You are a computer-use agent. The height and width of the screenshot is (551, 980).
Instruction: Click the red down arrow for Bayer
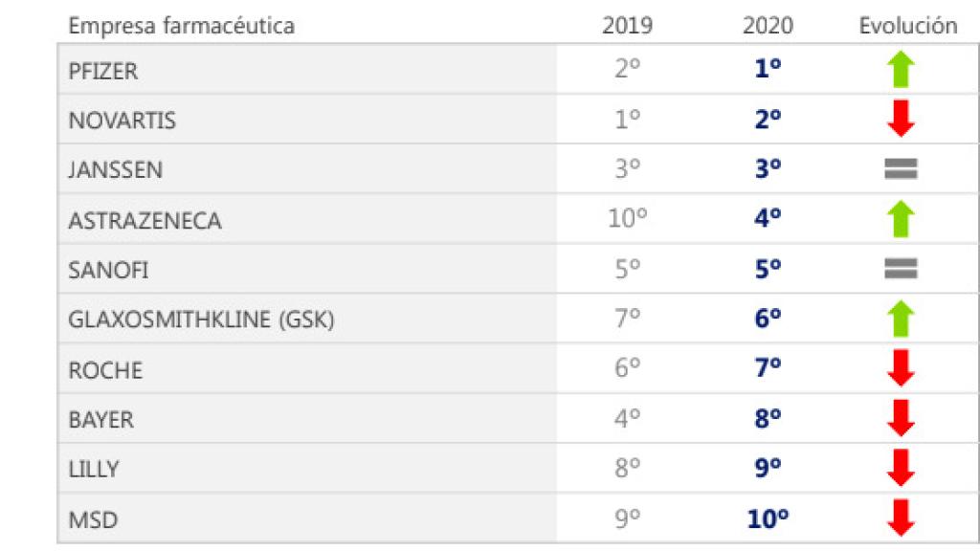click(x=902, y=418)
